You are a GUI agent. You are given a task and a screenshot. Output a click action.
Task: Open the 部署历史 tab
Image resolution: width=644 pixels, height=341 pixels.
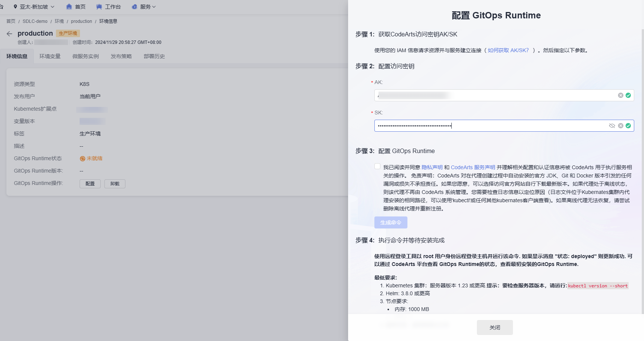(x=154, y=56)
